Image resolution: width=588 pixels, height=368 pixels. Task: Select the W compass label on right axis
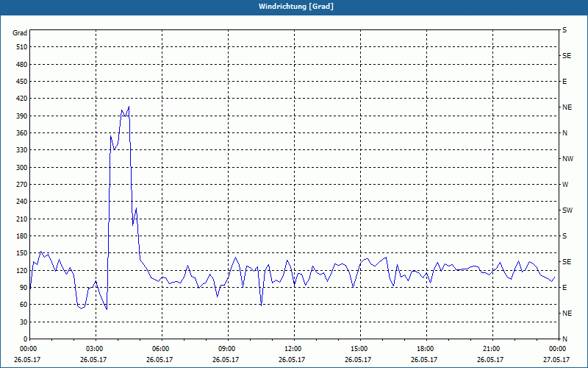click(565, 185)
